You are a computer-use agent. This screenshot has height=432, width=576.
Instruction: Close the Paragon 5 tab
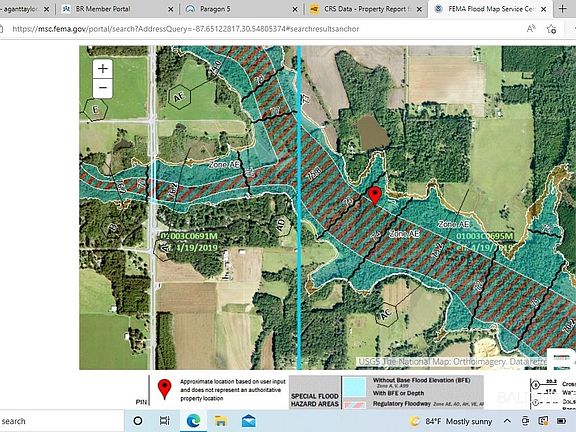click(x=295, y=10)
